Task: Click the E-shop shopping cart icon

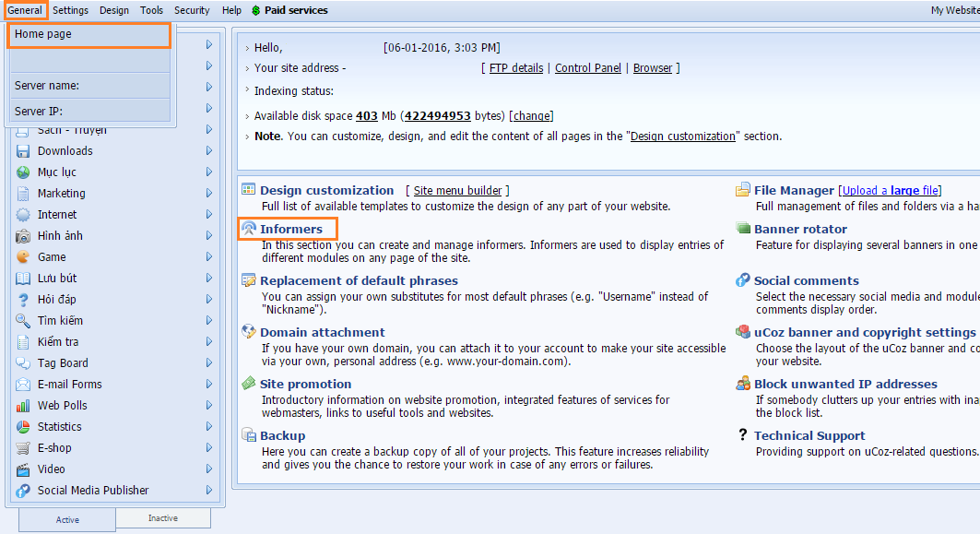Action: point(23,448)
